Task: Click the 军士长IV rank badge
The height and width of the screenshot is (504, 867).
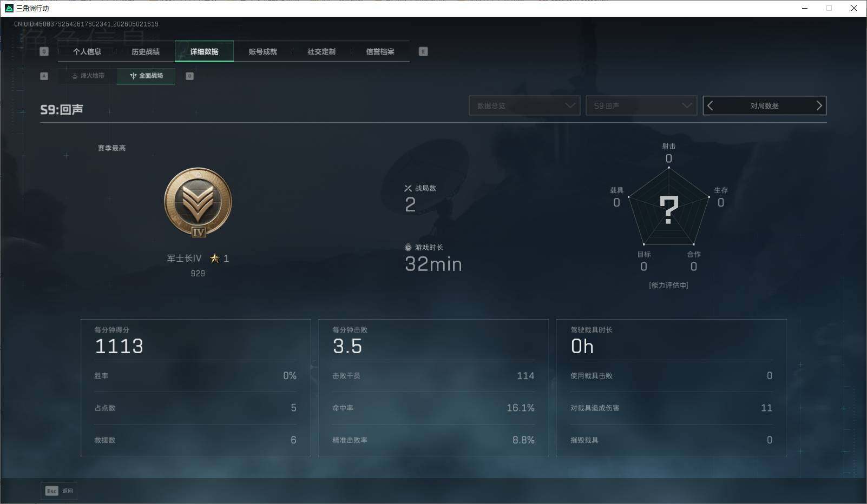Action: [198, 202]
